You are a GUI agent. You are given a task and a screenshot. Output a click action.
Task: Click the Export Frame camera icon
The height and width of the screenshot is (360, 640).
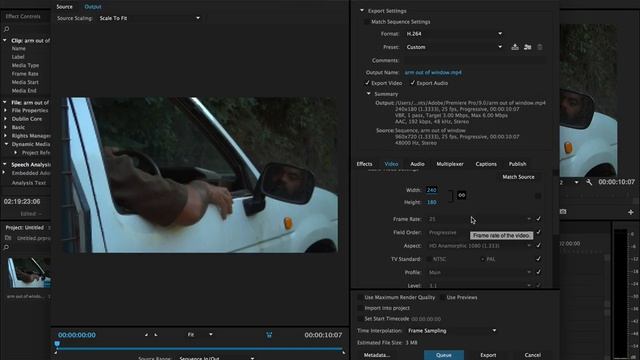pos(563,211)
